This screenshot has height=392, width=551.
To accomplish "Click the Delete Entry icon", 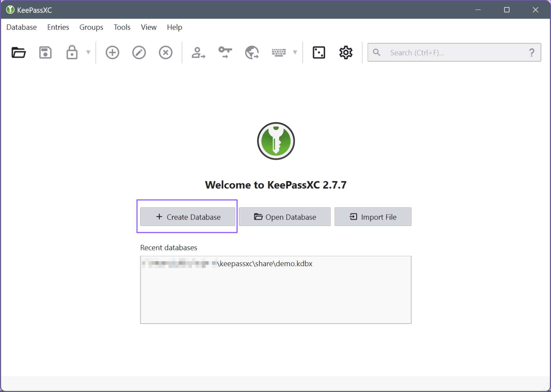I will [165, 52].
